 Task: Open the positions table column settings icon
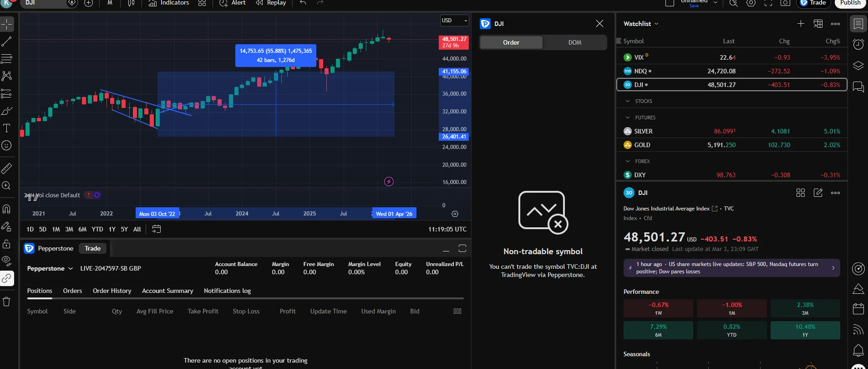click(x=457, y=311)
